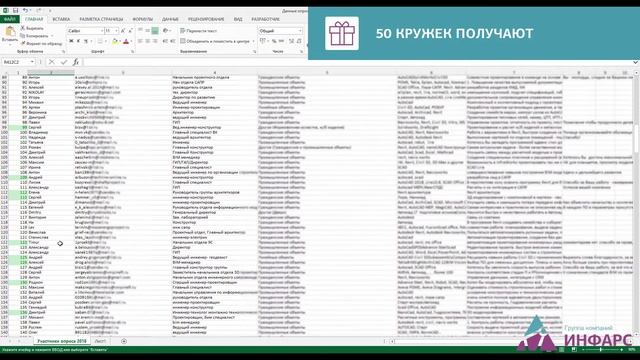Open the Общий number format dropdown
This screenshot has height=360, width=640.
click(x=300, y=31)
